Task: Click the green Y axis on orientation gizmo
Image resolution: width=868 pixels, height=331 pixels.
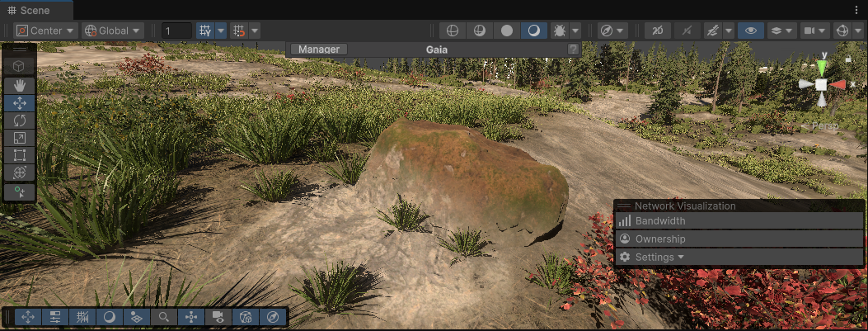Action: pyautogui.click(x=822, y=66)
